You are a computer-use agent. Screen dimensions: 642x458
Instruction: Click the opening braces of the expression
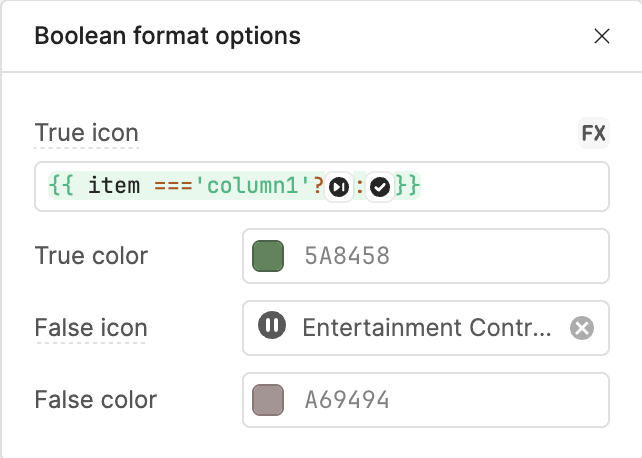(61, 186)
